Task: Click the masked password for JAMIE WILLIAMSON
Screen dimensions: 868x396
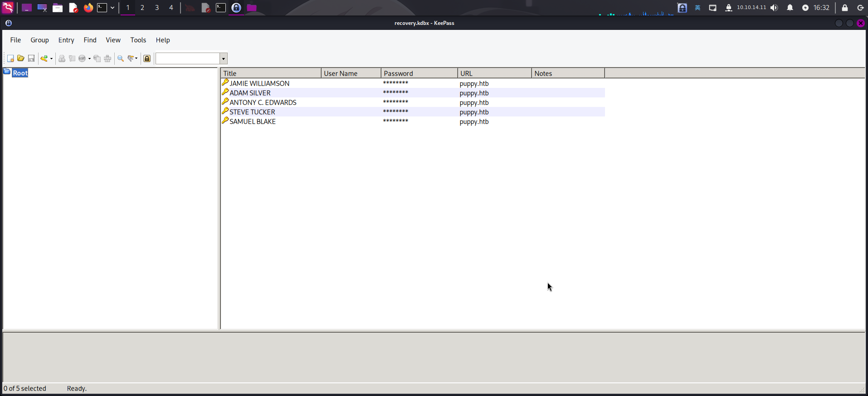Action: click(395, 83)
